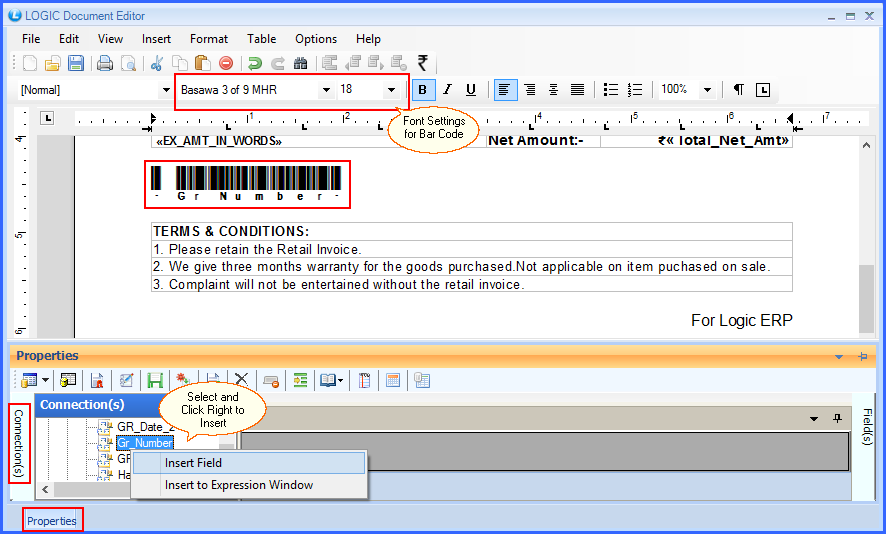Screen dimensions: 886x534
Task: Click the Rupee symbol icon
Action: [423, 63]
